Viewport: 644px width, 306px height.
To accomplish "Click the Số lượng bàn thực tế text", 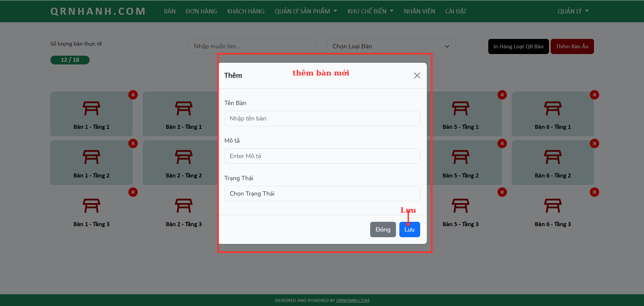I will (76, 44).
